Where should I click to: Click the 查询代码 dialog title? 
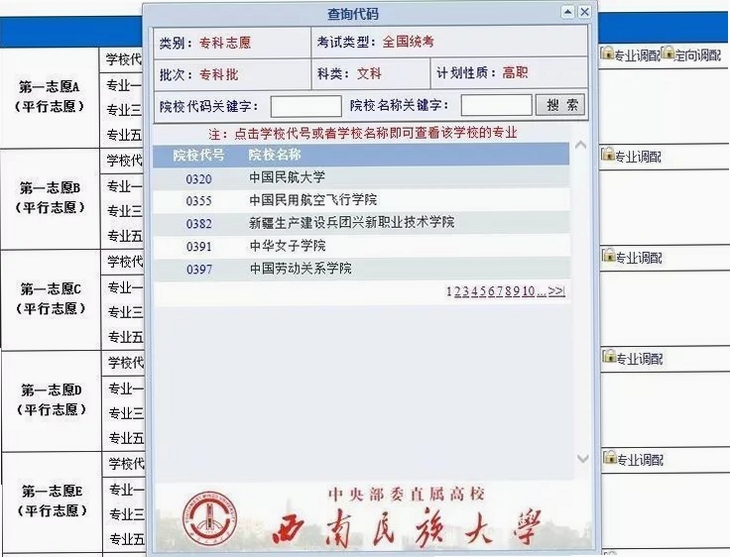(x=353, y=14)
